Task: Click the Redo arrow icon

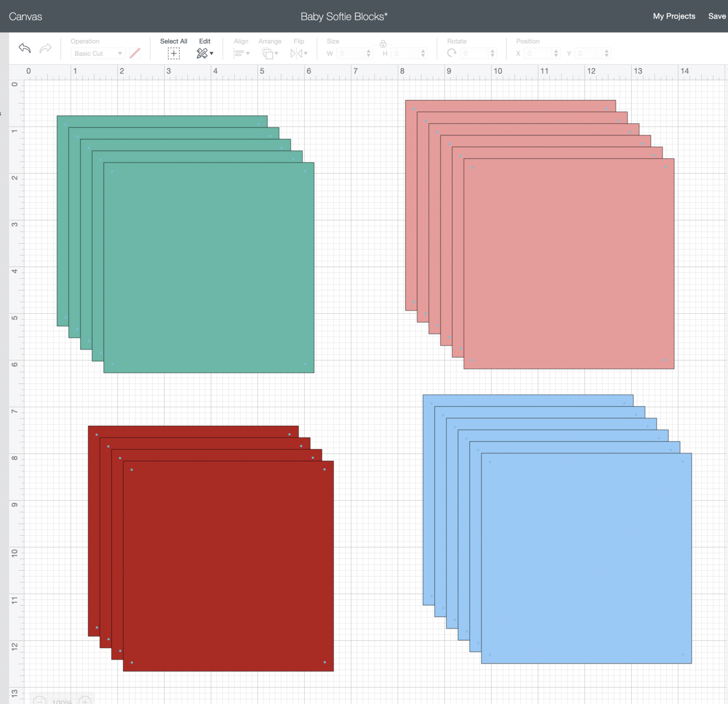Action: pyautogui.click(x=45, y=48)
